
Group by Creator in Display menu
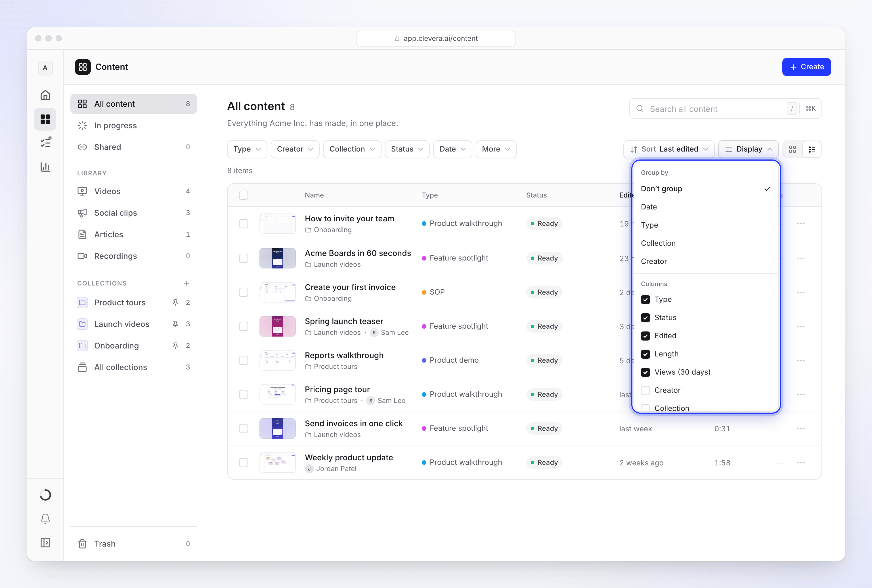(x=705, y=261)
